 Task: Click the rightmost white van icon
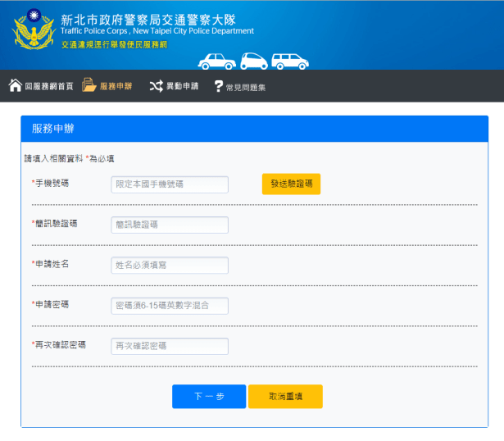tap(290, 61)
